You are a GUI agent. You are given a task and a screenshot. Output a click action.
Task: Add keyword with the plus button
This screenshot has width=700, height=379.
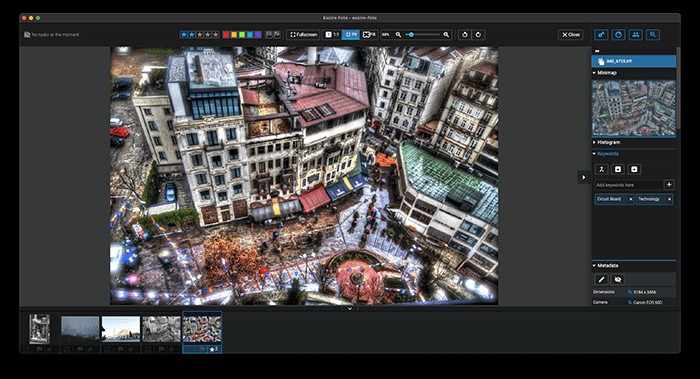click(x=669, y=185)
